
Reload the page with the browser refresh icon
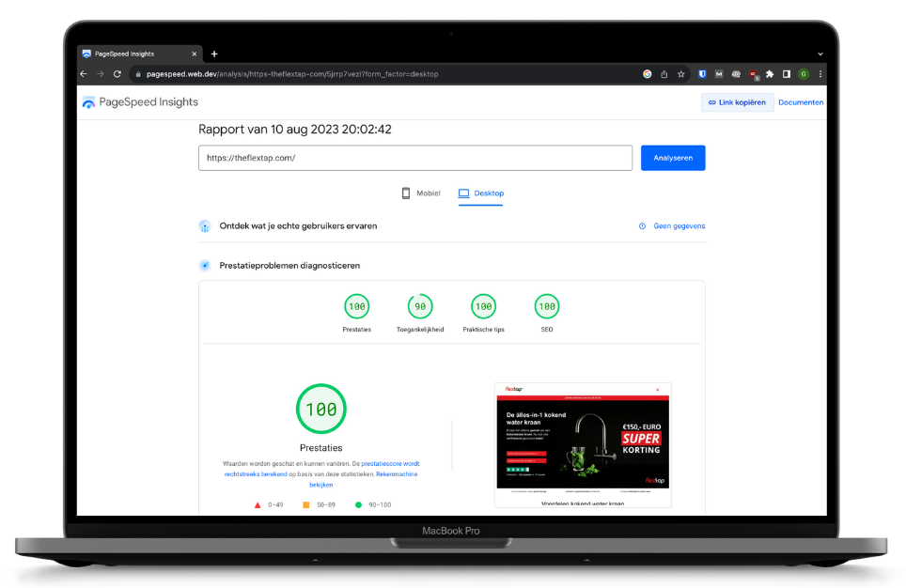[118, 74]
